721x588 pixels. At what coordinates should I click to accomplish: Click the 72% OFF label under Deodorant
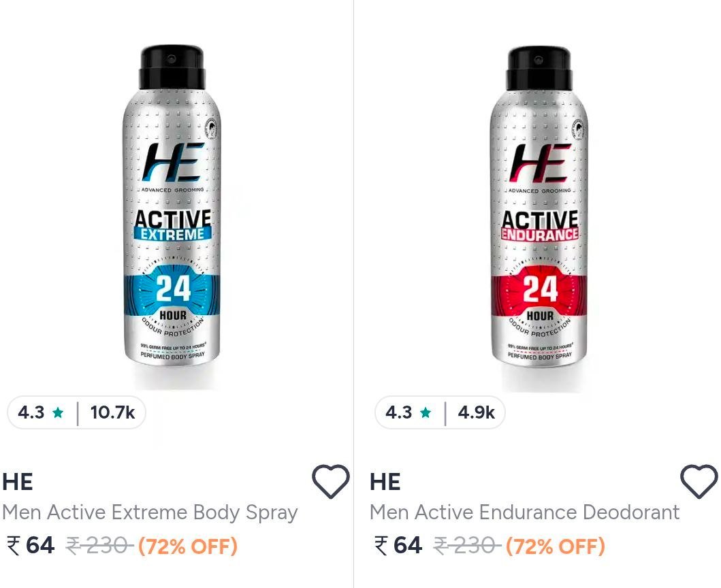[x=556, y=546]
